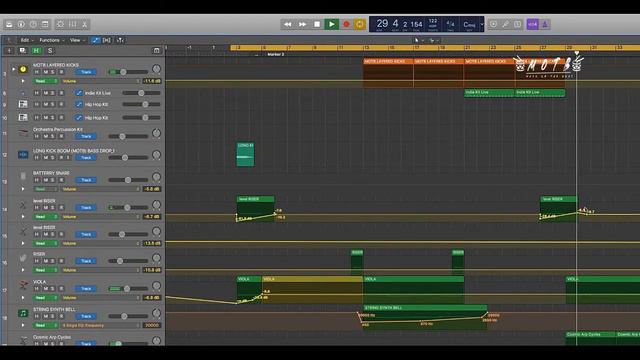The height and width of the screenshot is (360, 640).
Task: Open the Library via the control bar icon
Action: pos(9,24)
